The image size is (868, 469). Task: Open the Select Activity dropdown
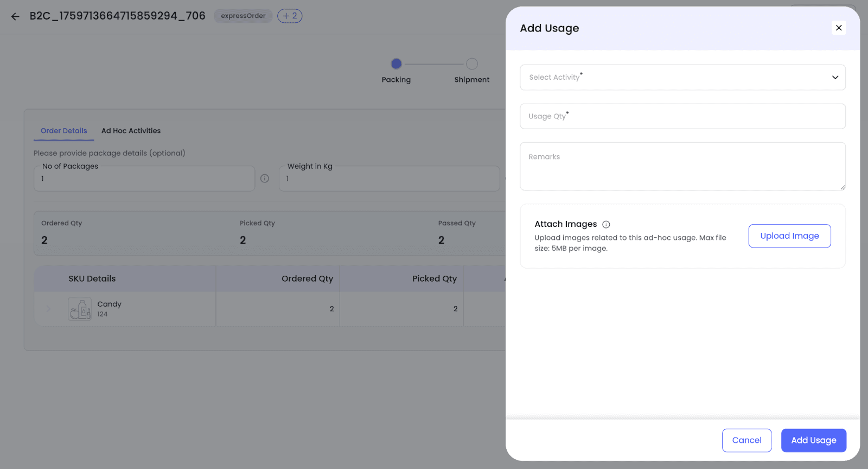673,78
